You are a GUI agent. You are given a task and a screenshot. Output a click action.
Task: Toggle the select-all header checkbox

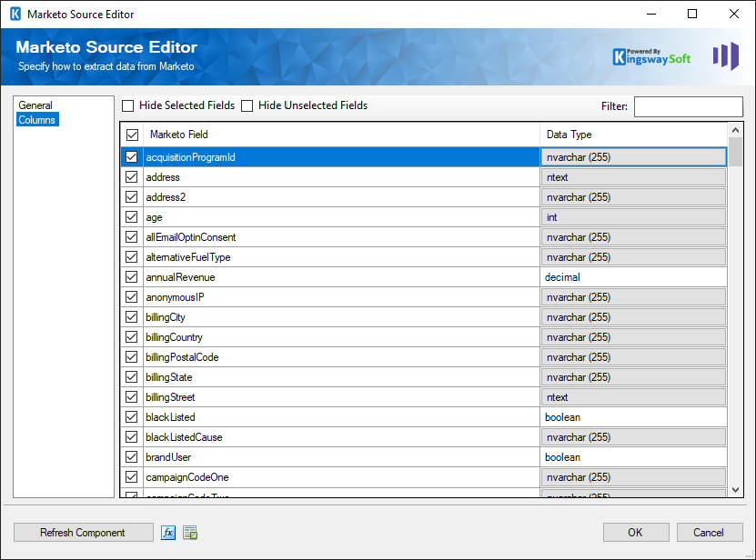[132, 135]
